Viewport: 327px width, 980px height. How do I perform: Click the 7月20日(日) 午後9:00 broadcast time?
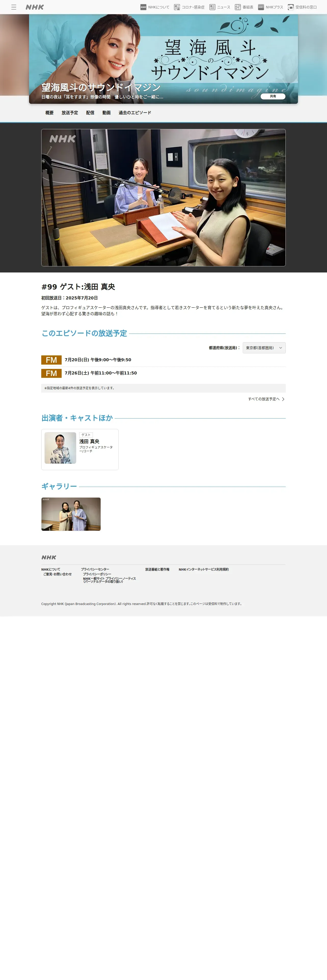point(98,360)
